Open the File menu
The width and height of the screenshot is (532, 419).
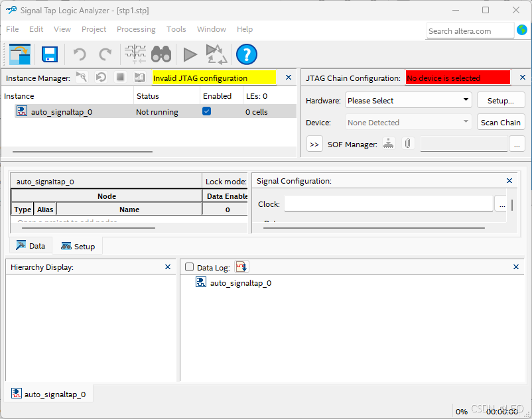point(12,29)
